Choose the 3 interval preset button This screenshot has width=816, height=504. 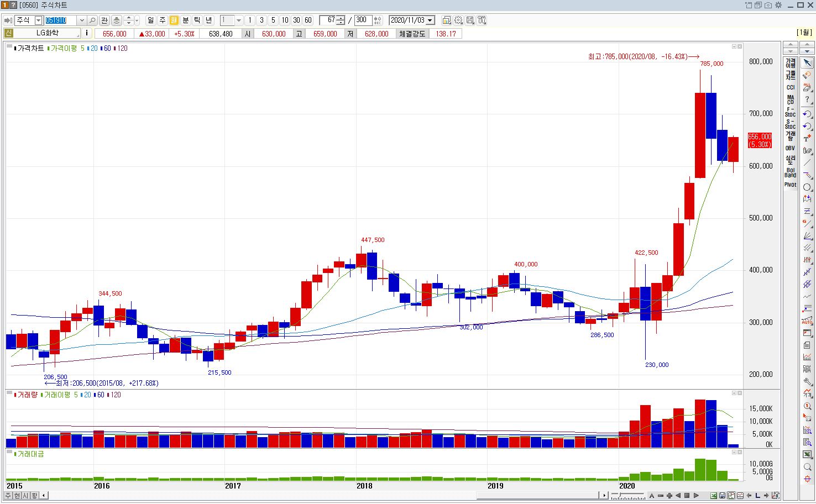tap(261, 20)
